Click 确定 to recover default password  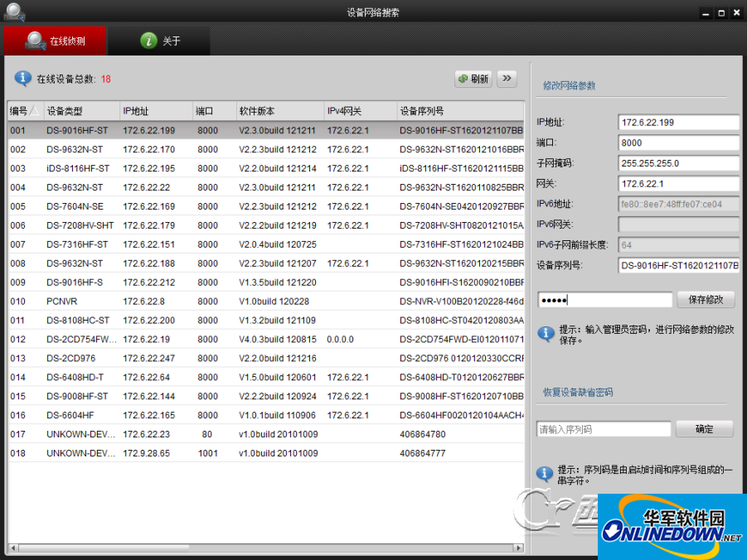[x=704, y=428]
